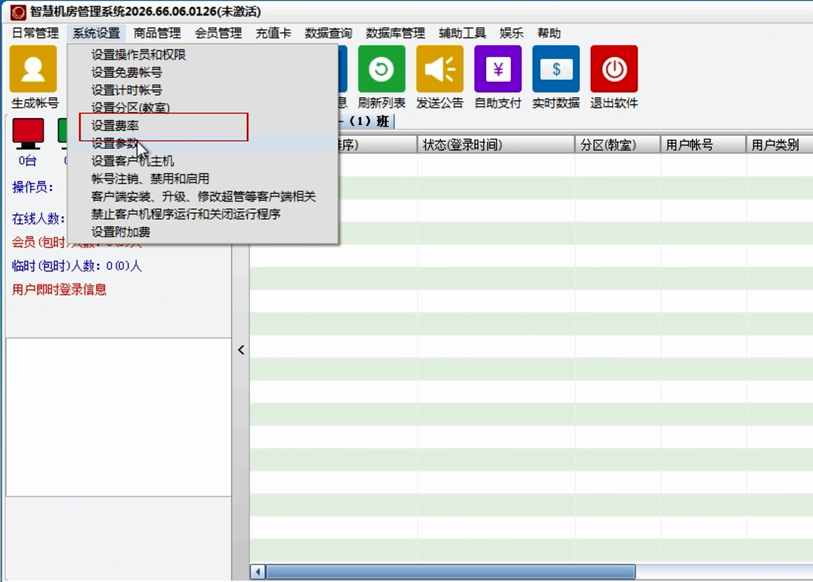
Task: Collapse the left panel with the arrow
Action: point(240,350)
